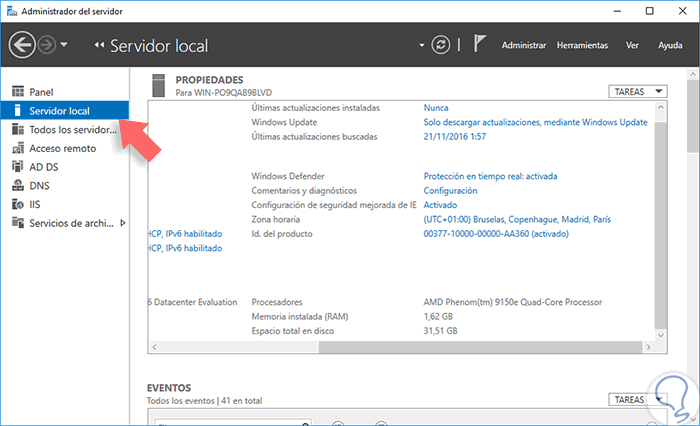Viewport: 700px width, 426px height.
Task: Click the Acceso remoto icon
Action: coord(18,148)
